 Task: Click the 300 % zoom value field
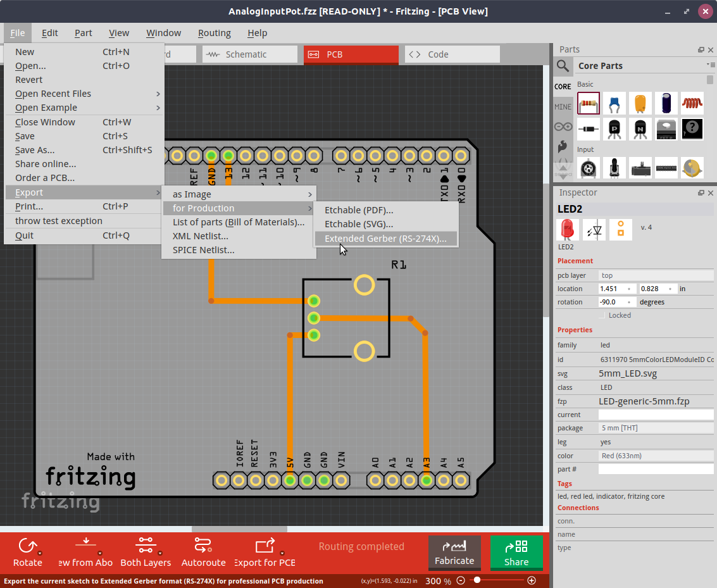coord(438,581)
